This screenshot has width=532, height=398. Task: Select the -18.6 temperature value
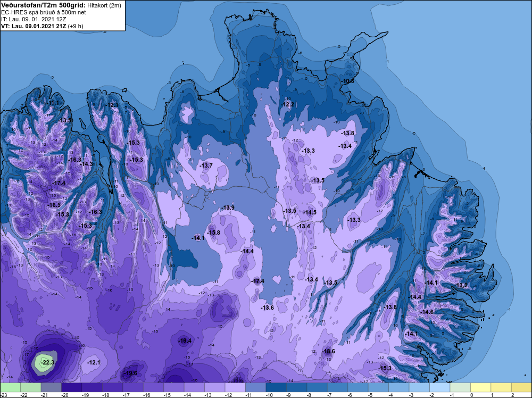328,351
